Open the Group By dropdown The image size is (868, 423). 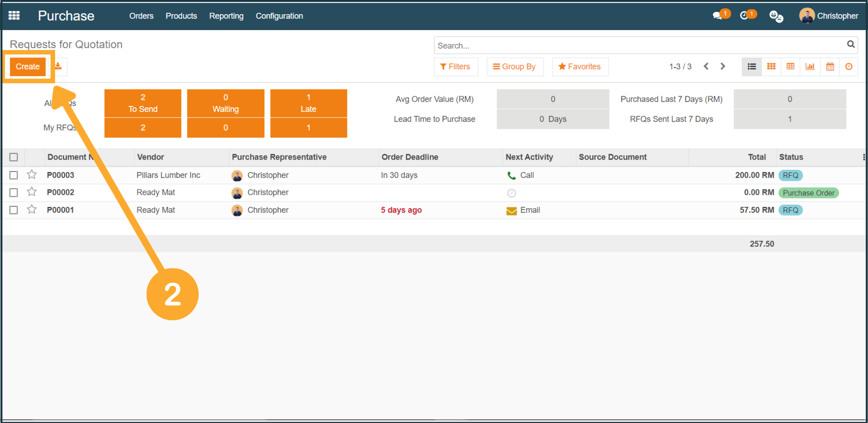(514, 67)
